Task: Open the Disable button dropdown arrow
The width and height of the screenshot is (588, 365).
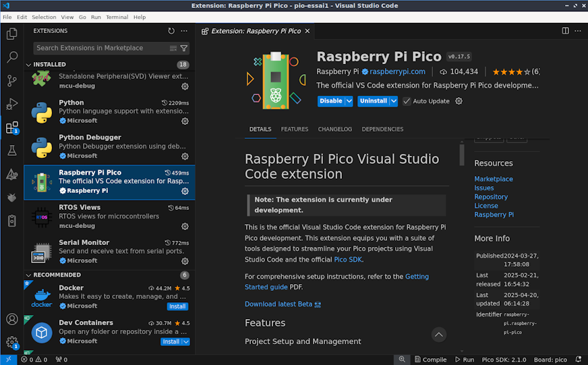Action: (349, 101)
